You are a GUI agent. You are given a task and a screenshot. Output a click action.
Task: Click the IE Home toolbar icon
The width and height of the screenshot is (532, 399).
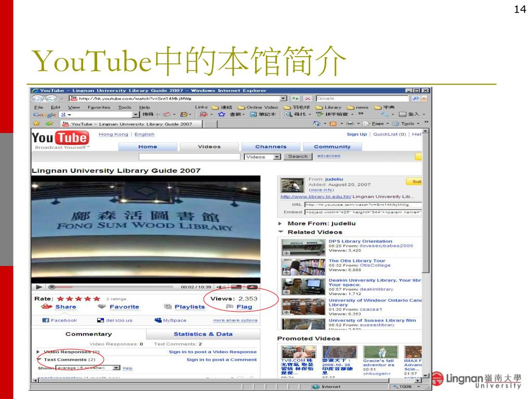coord(316,124)
